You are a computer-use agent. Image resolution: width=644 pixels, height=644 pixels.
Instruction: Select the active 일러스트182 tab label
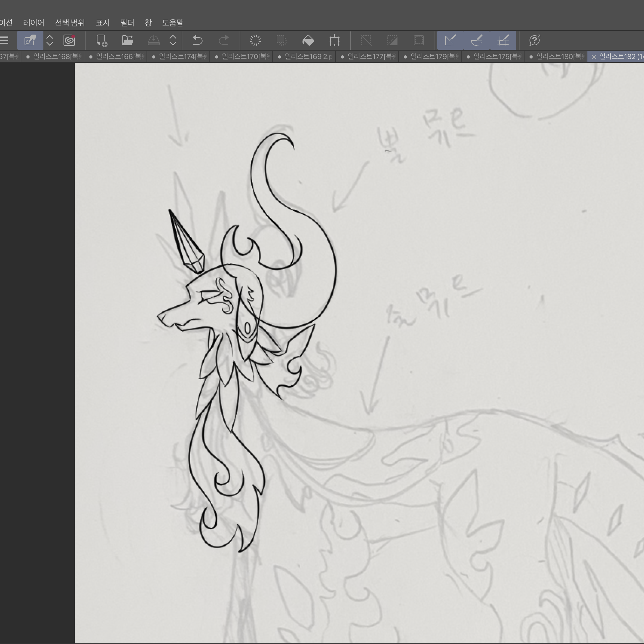pos(621,57)
